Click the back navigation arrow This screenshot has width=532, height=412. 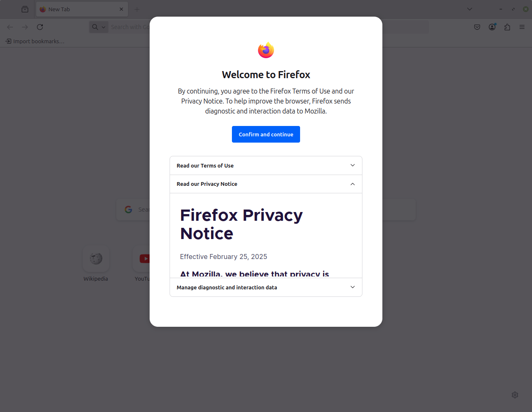point(10,27)
